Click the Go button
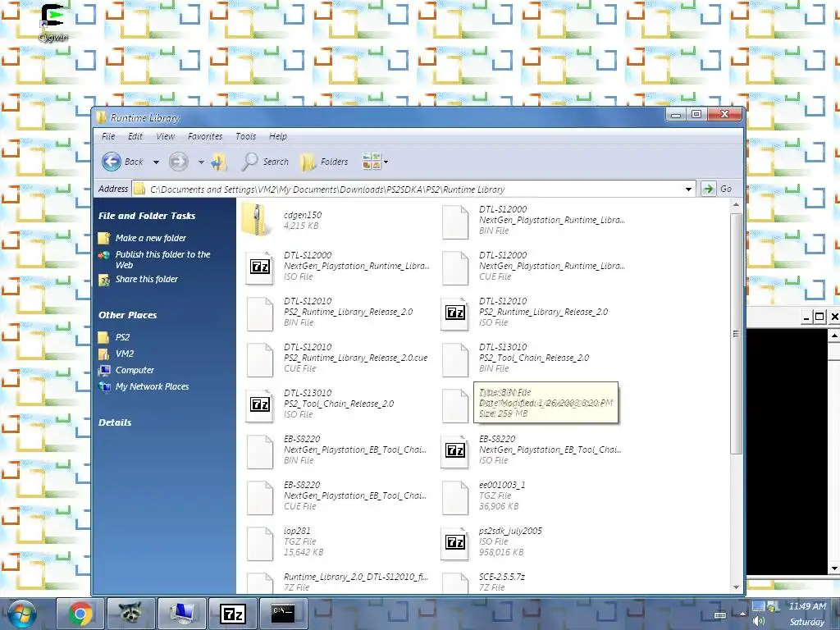The width and height of the screenshot is (840, 630). (x=717, y=189)
